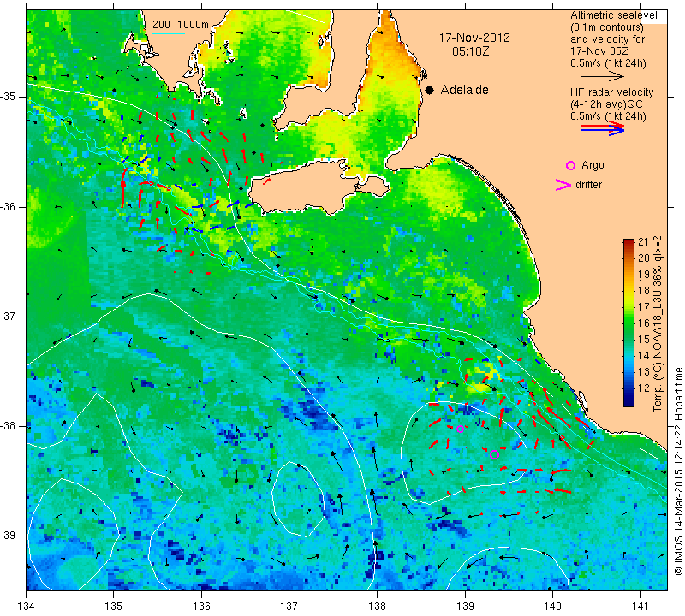Click the dark red top of temperature colorbar
The width and height of the screenshot is (685, 616).
[628, 243]
